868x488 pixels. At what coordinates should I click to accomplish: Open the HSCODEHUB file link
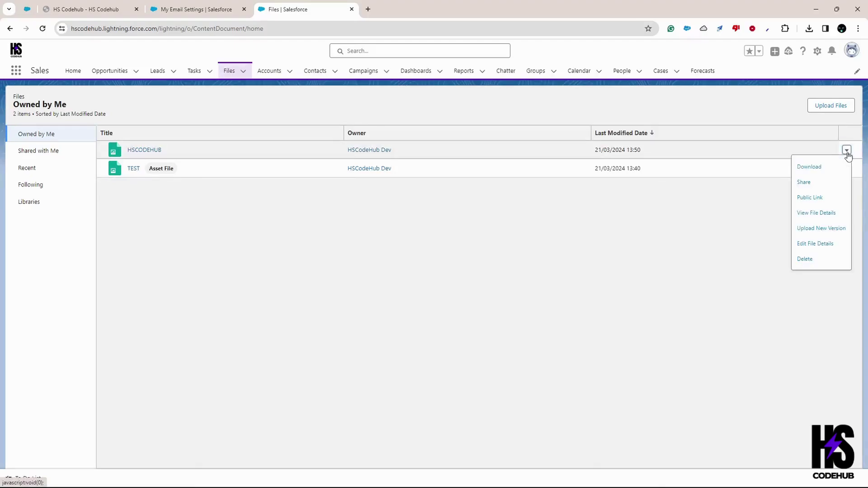[x=144, y=150]
